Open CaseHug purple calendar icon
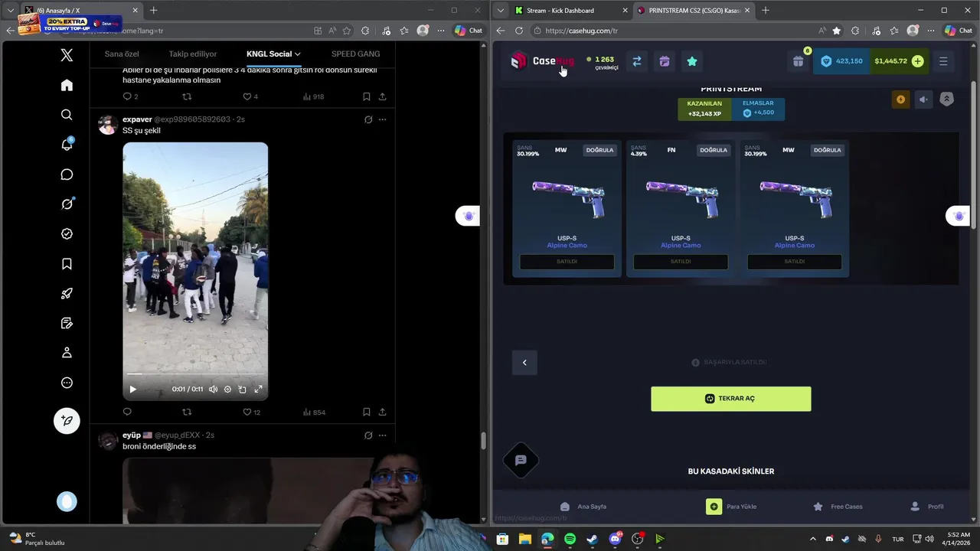980x551 pixels. (x=665, y=61)
